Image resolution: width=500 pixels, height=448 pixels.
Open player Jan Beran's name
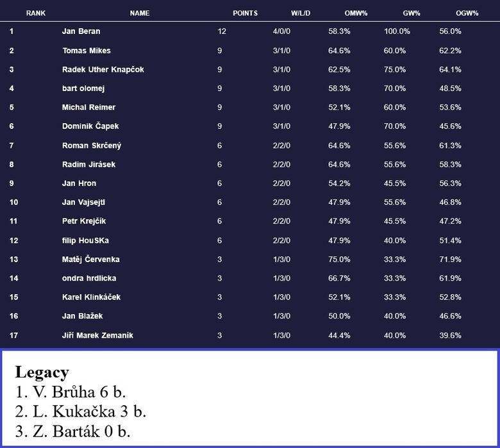click(x=81, y=31)
